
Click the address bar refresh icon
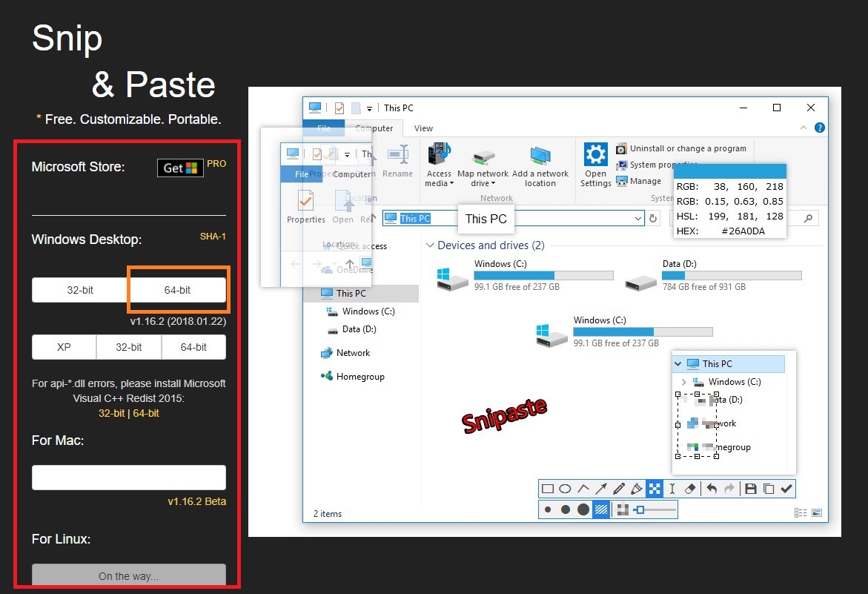point(653,219)
